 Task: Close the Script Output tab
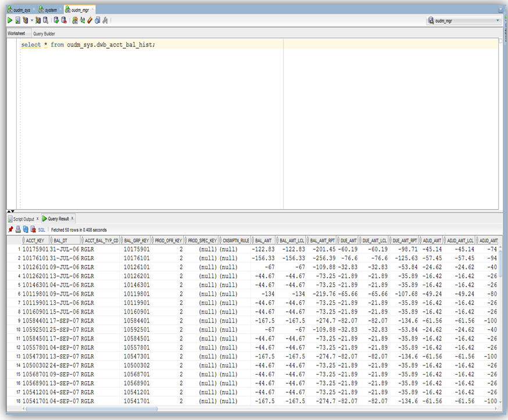(x=38, y=218)
